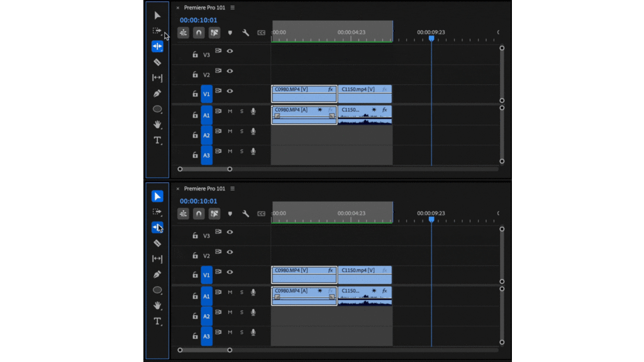Image resolution: width=644 pixels, height=362 pixels.
Task: Select the Slip tool
Action: [157, 77]
